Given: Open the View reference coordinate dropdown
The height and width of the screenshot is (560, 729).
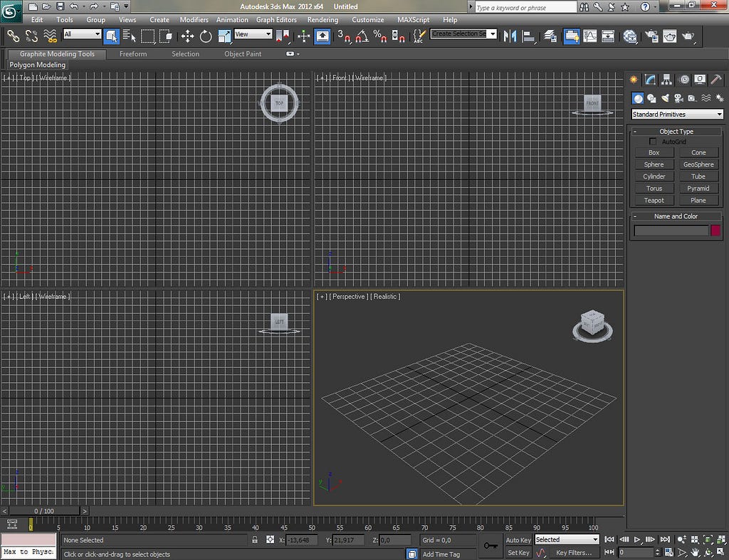Looking at the screenshot, I should [x=253, y=34].
